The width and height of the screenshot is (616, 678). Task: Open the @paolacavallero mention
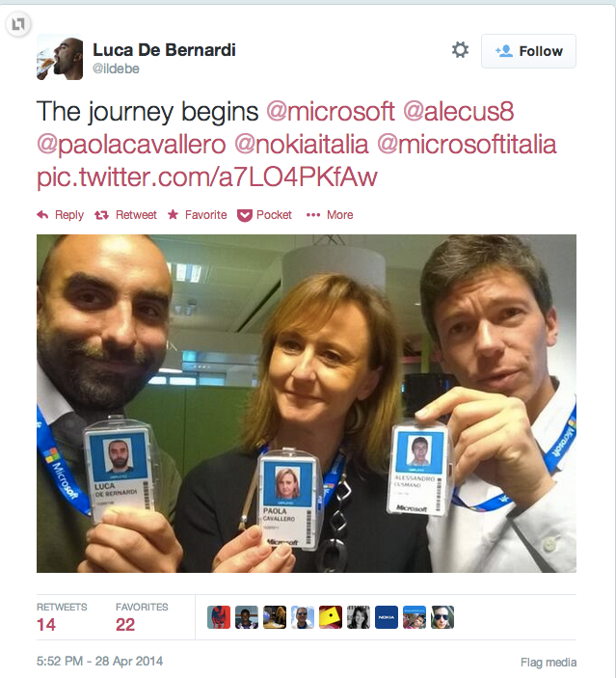(131, 145)
